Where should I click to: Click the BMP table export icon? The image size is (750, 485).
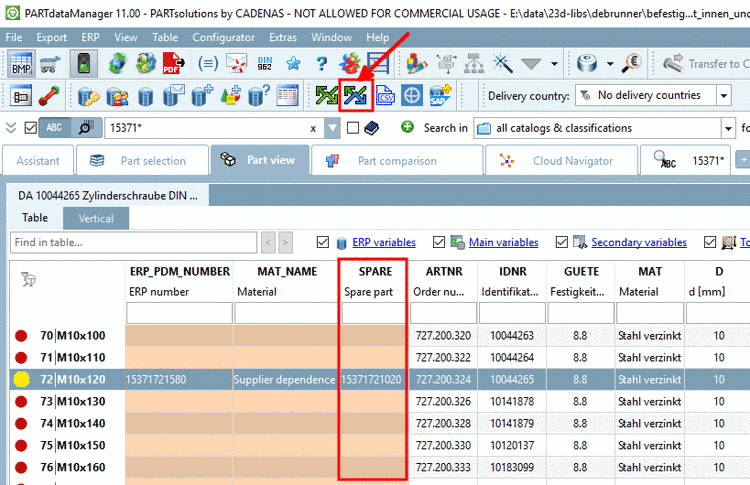[x=21, y=64]
